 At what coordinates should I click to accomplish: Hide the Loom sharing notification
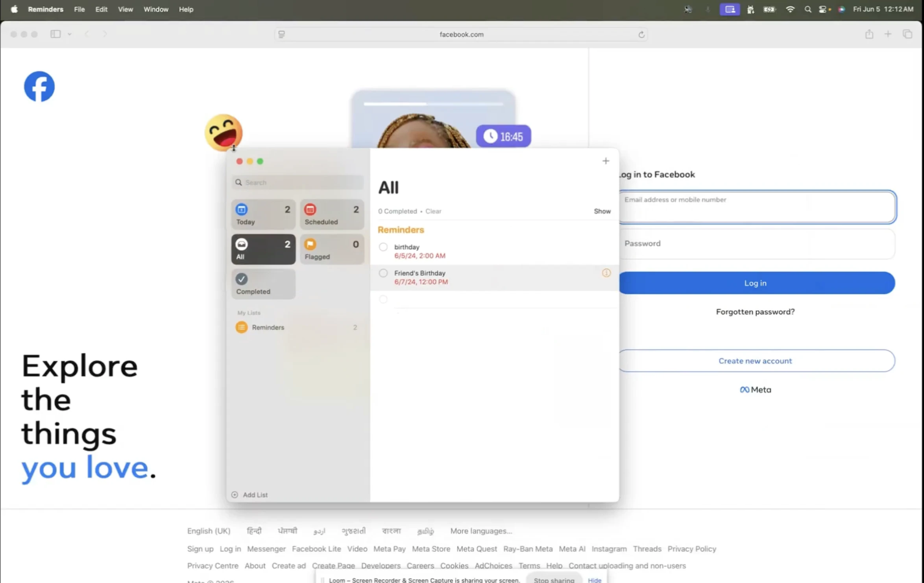pyautogui.click(x=594, y=580)
